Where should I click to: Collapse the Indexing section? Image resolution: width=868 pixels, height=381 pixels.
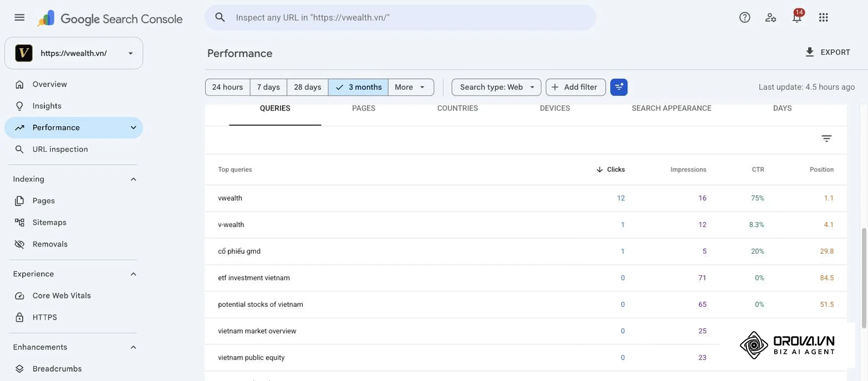pyautogui.click(x=133, y=179)
